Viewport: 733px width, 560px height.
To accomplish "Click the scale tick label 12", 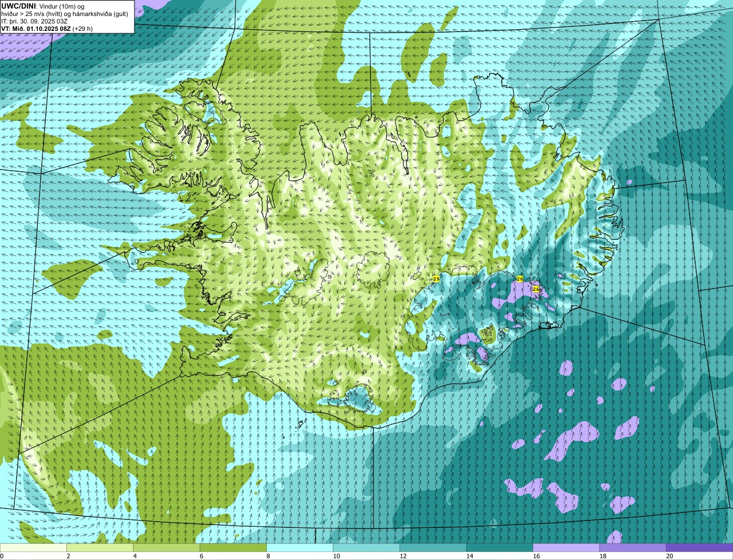I will [x=403, y=556].
